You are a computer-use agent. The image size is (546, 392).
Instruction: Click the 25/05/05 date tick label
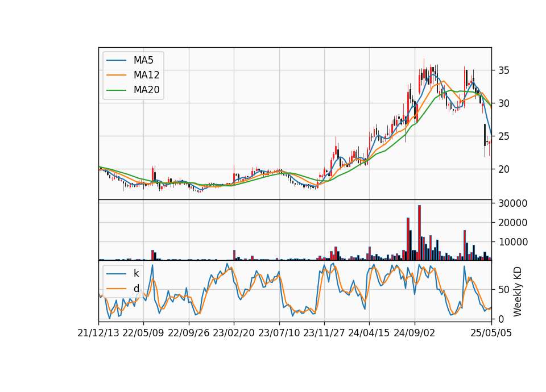pos(491,333)
